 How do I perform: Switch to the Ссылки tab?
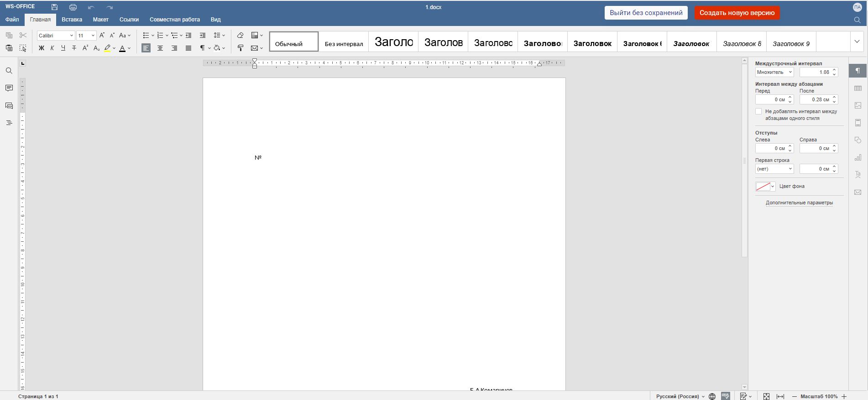point(129,20)
